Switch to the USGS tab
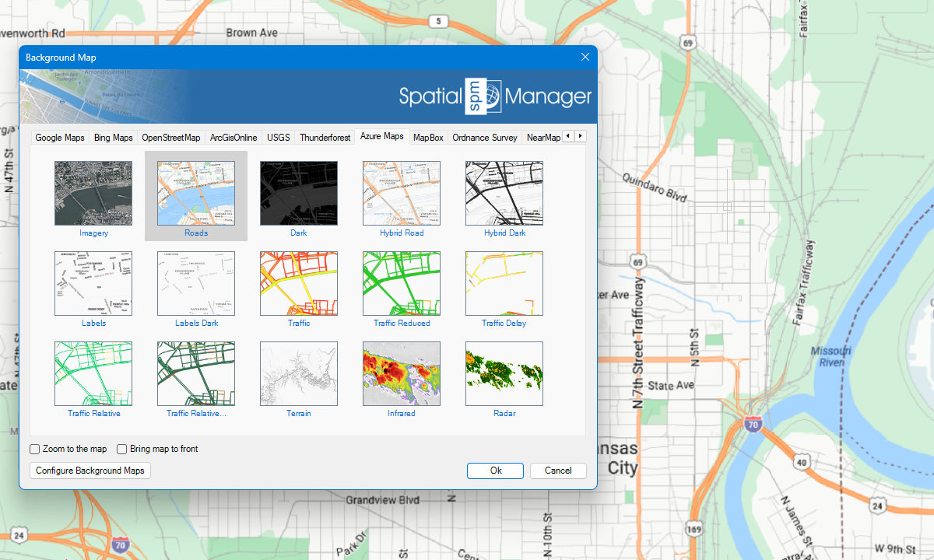The image size is (934, 560). coord(279,138)
